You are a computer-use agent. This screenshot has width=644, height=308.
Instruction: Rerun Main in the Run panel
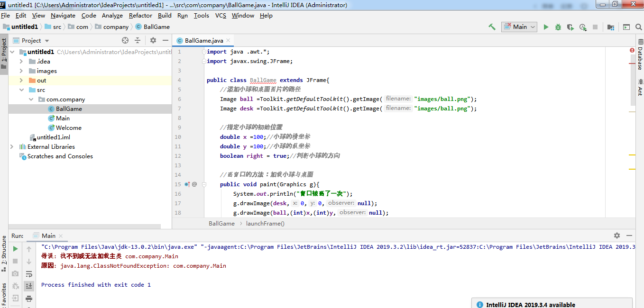click(x=15, y=248)
